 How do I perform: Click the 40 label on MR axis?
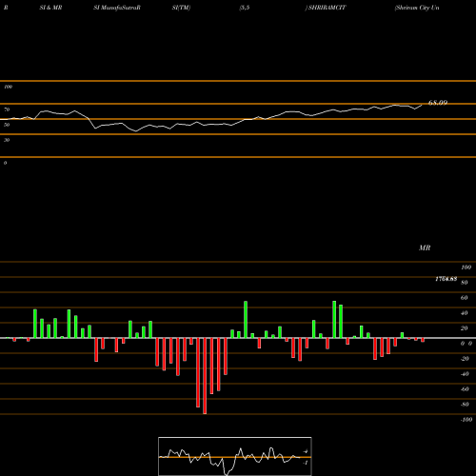465,313
